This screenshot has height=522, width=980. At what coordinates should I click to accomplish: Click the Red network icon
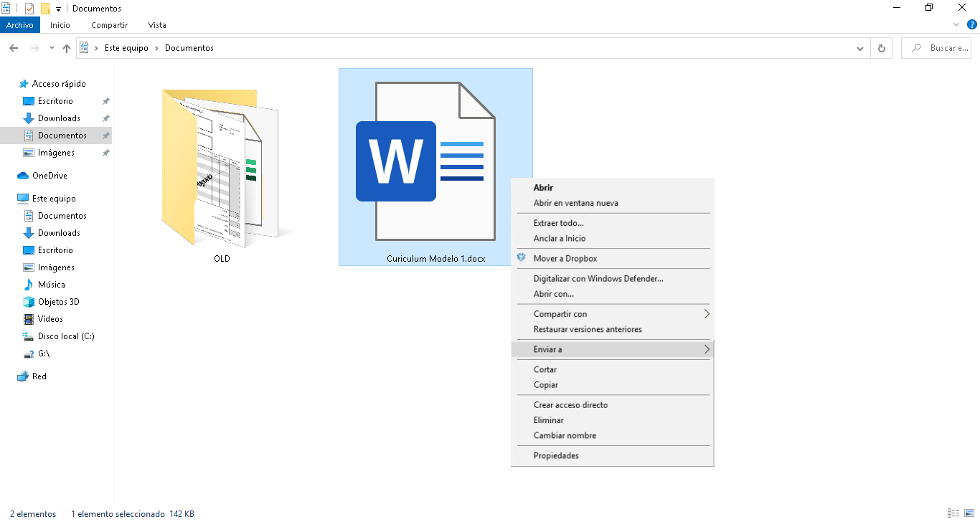(x=23, y=376)
